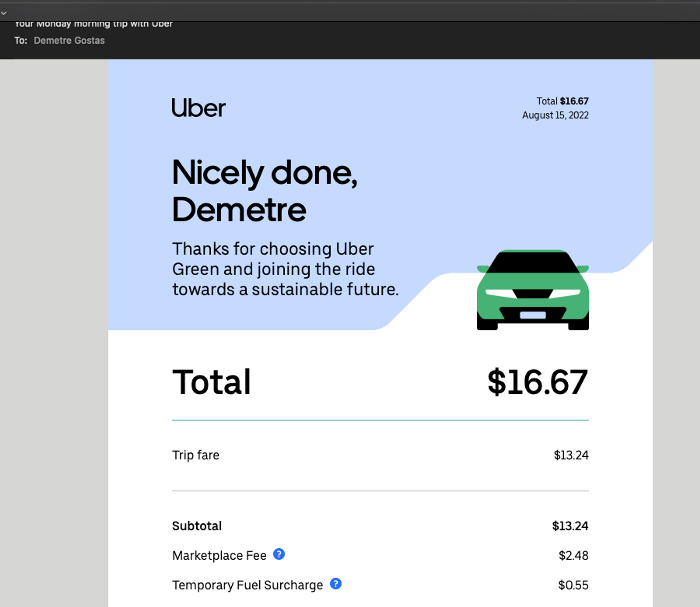
Task: Click the Marketplace Fee help icon
Action: coord(279,554)
